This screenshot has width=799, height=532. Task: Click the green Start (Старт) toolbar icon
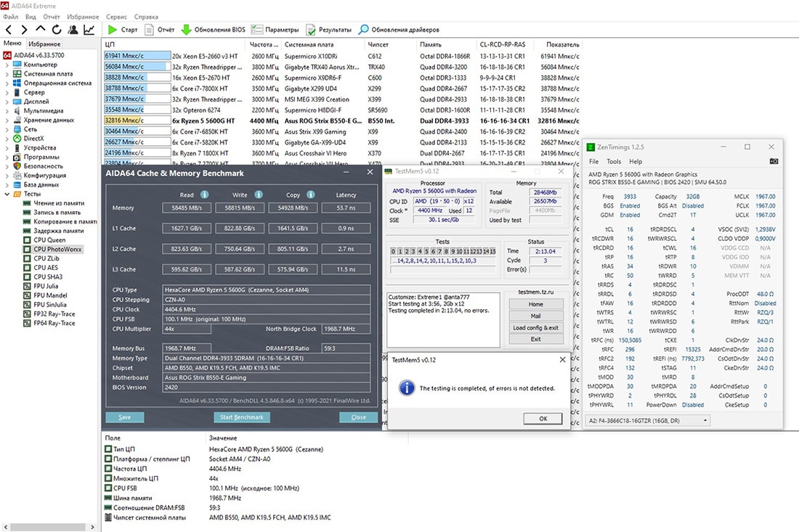(113, 30)
